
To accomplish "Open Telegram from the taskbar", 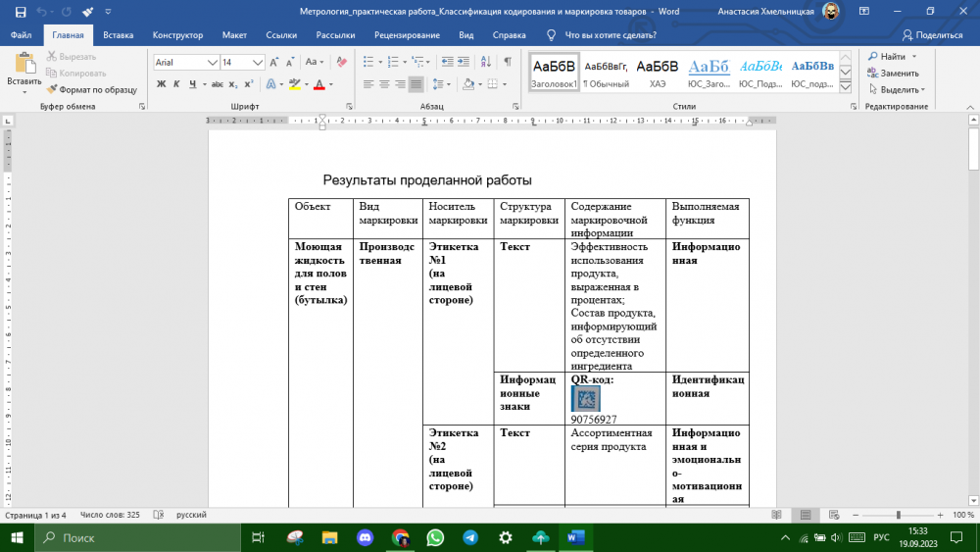I will coord(470,537).
